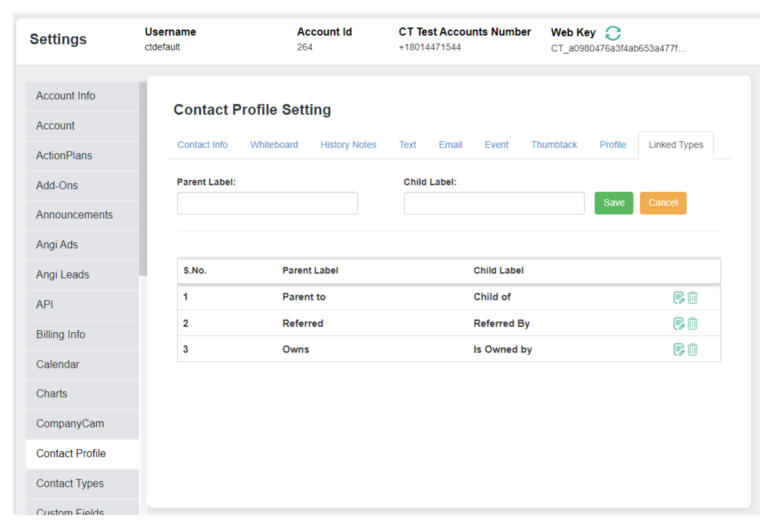Open the Billing Info section
Image resolution: width=771 pixels, height=532 pixels.
(x=60, y=334)
